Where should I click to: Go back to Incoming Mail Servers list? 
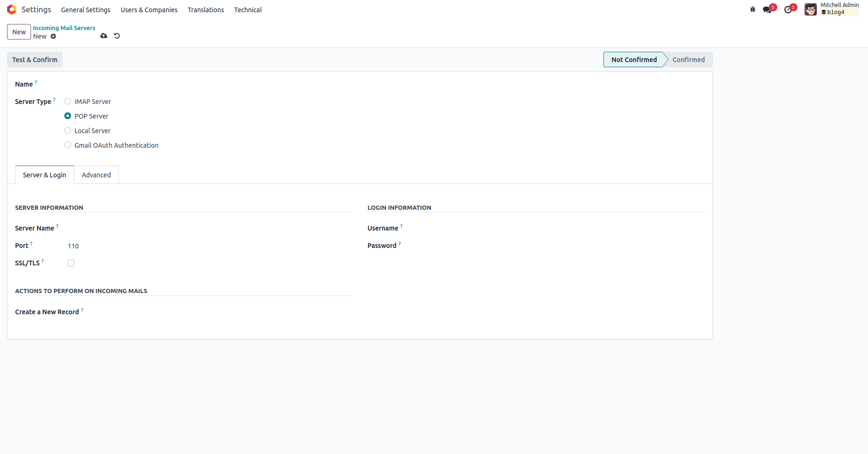64,28
